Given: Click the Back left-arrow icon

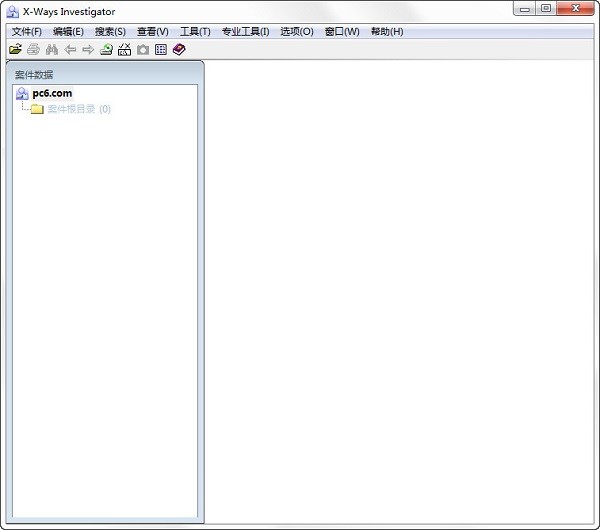Looking at the screenshot, I should point(70,49).
